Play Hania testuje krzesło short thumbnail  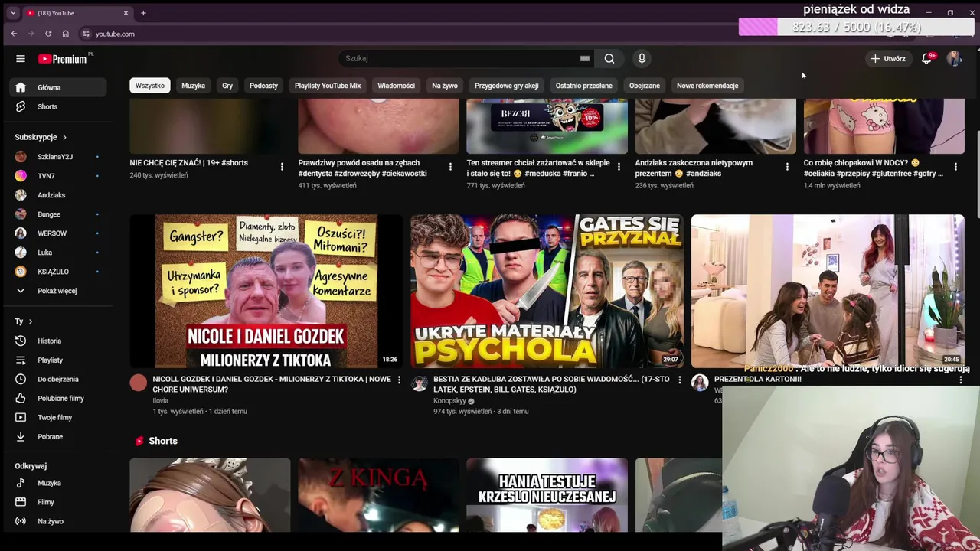(x=547, y=495)
